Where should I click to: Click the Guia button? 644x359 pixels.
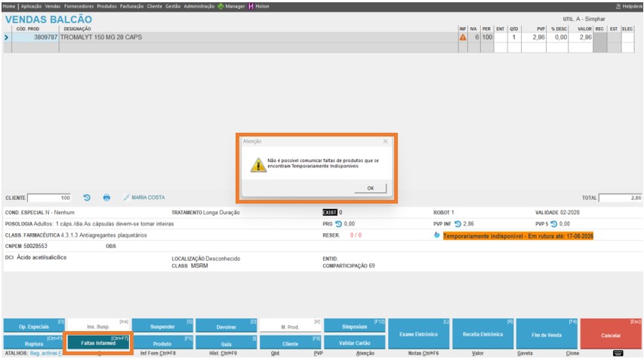pos(226,342)
